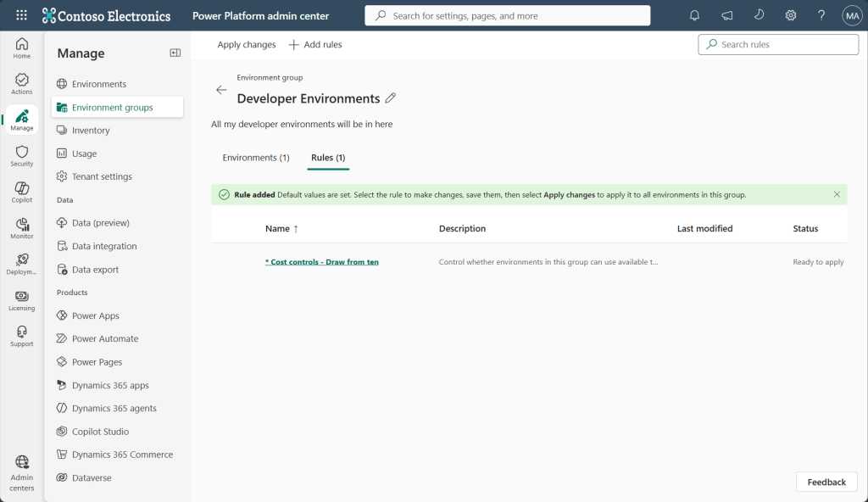Open the MA account avatar
The height and width of the screenshot is (502, 868).
853,15
